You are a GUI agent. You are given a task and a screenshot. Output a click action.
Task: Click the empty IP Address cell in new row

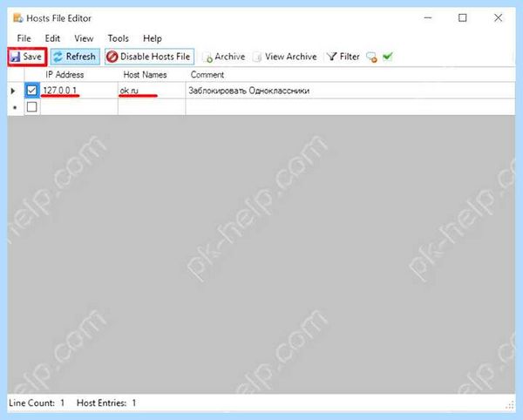[79, 107]
